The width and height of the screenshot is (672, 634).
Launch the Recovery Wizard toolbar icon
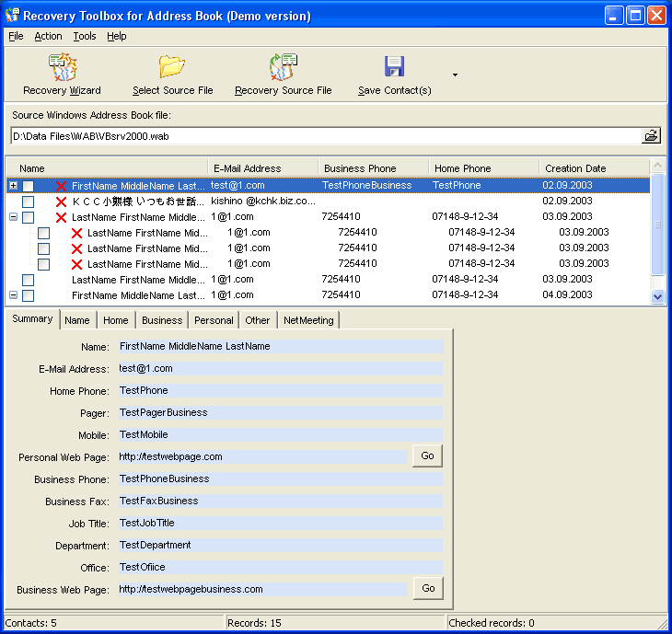63,67
